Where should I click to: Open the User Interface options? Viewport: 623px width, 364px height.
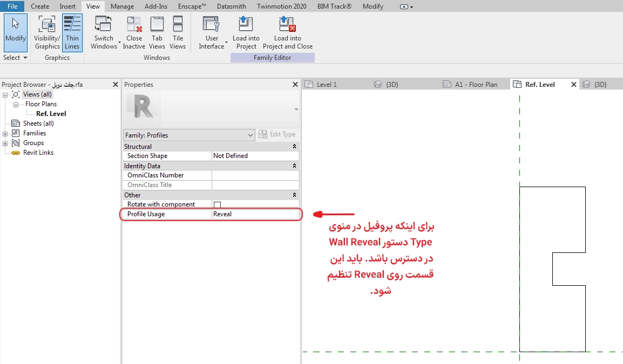[211, 32]
